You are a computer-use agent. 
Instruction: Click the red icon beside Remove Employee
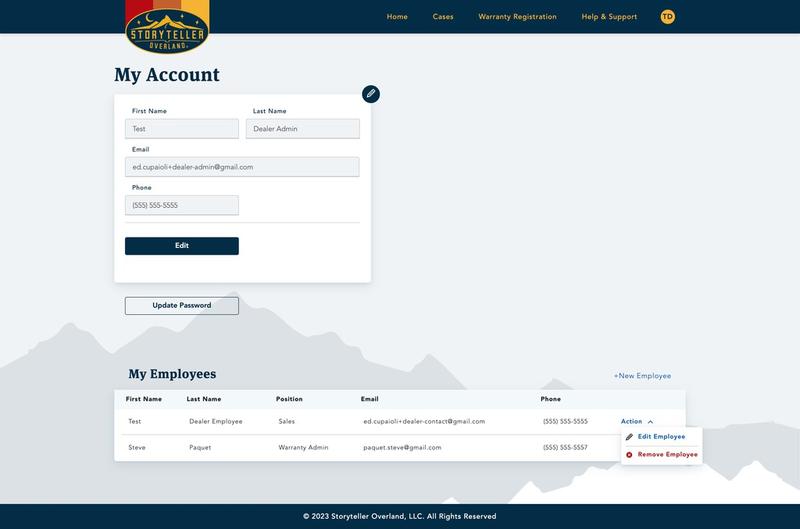629,455
